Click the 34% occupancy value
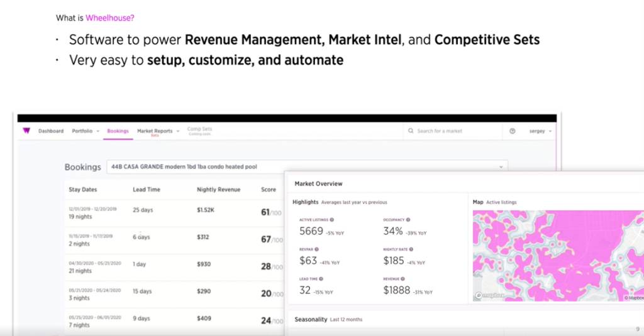This screenshot has width=644, height=336. point(393,231)
